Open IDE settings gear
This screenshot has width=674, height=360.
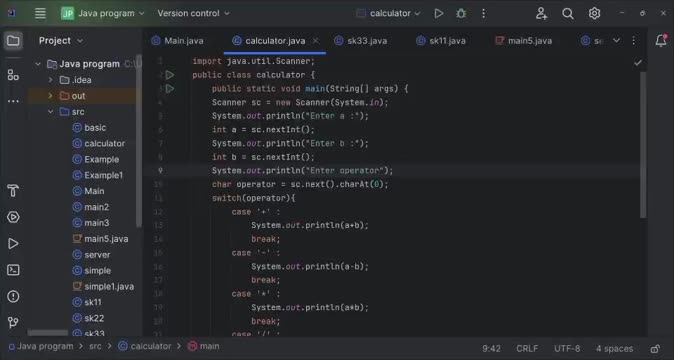[594, 13]
